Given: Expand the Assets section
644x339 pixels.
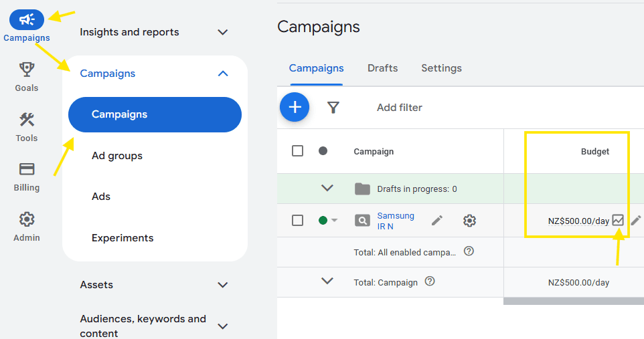Looking at the screenshot, I should 223,285.
